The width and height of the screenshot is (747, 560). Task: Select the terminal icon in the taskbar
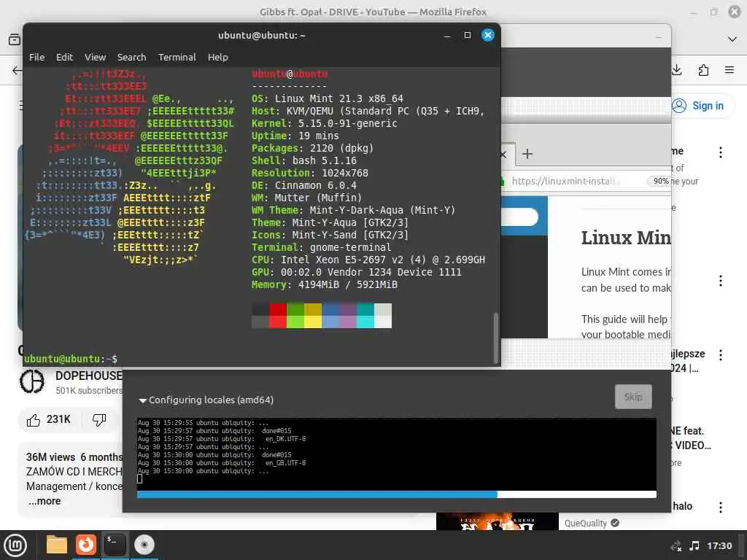point(115,545)
